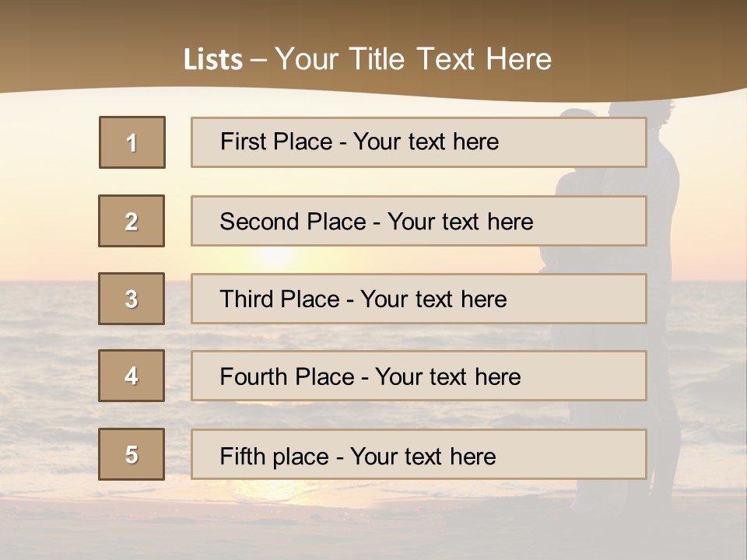Select the number 4 box
The image size is (747, 560).
click(132, 376)
